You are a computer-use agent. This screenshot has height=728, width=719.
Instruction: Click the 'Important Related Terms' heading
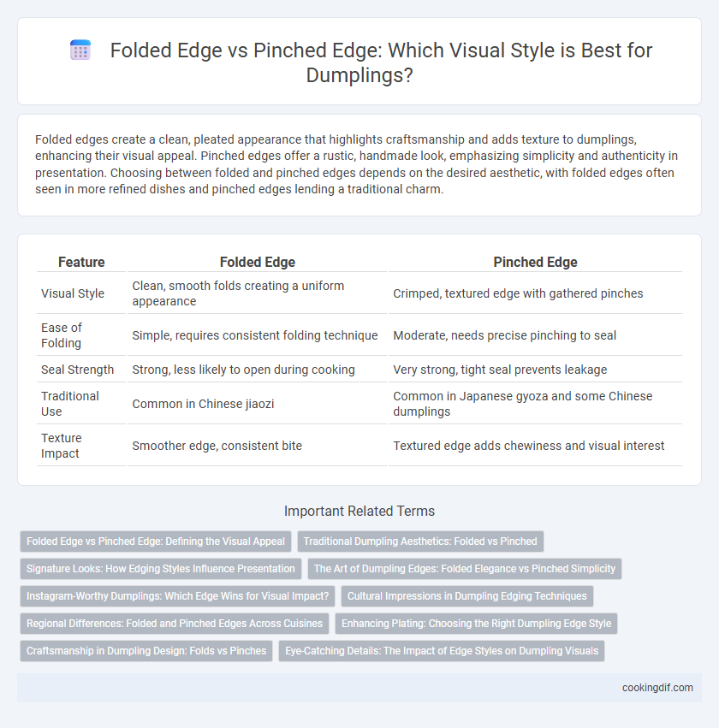tap(359, 512)
